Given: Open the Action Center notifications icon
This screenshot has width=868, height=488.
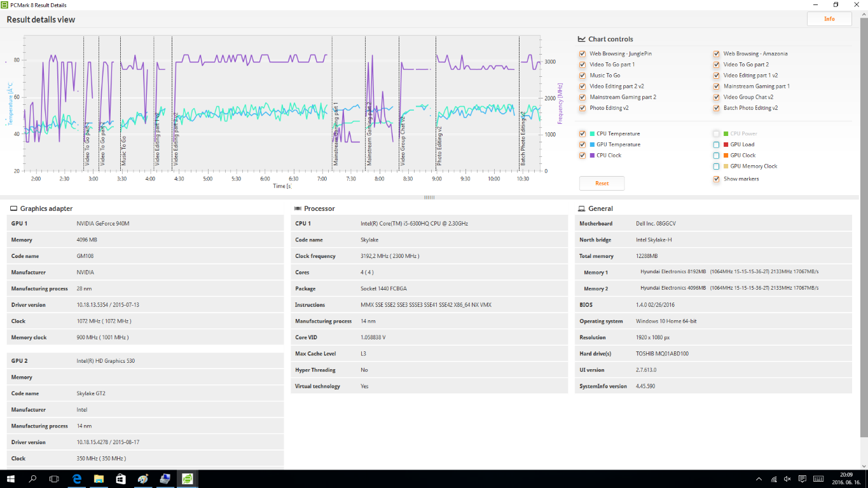Looking at the screenshot, I should (x=803, y=479).
